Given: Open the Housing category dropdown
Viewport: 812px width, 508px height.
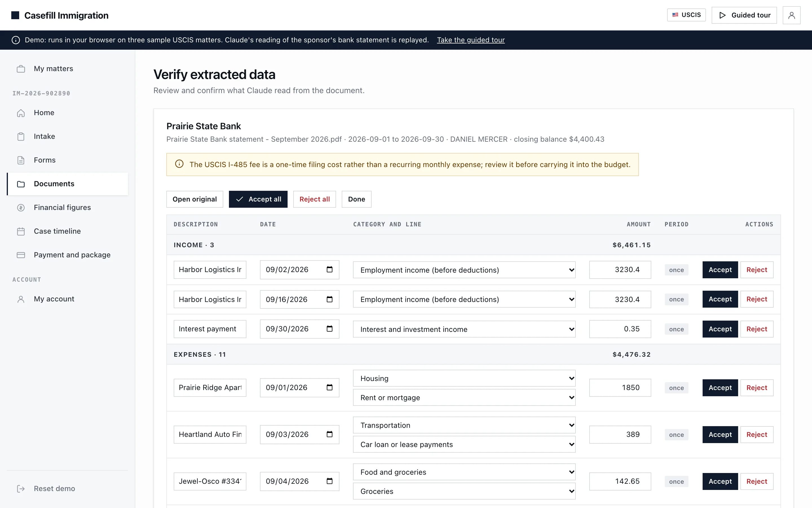Looking at the screenshot, I should coord(464,378).
